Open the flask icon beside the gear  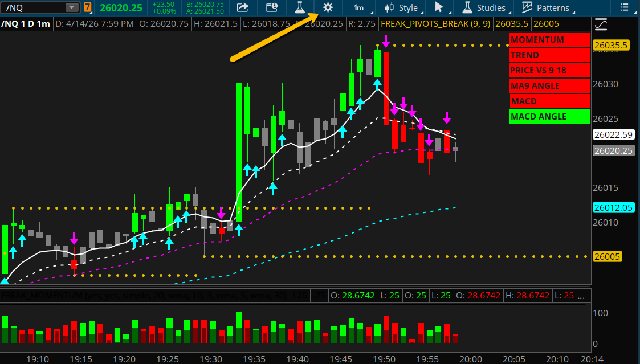tap(299, 8)
